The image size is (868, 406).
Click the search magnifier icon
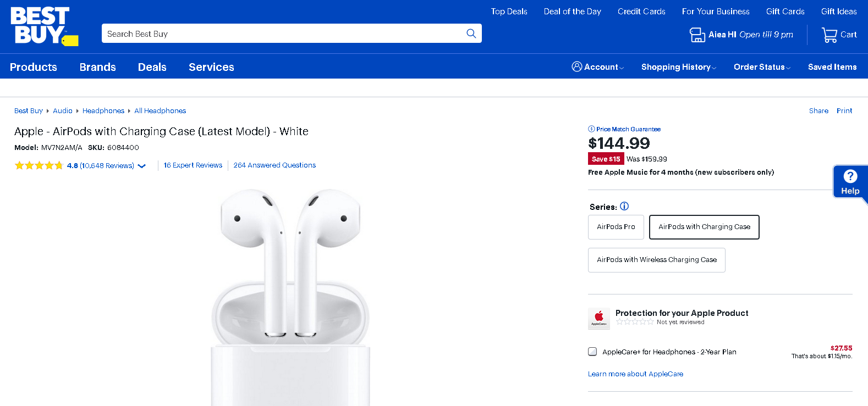[x=471, y=34]
